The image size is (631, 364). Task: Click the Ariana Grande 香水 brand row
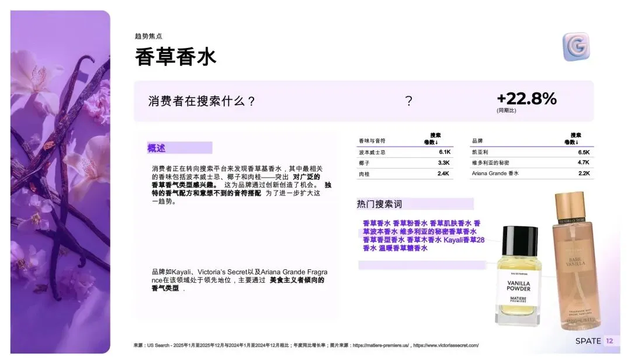coord(532,174)
